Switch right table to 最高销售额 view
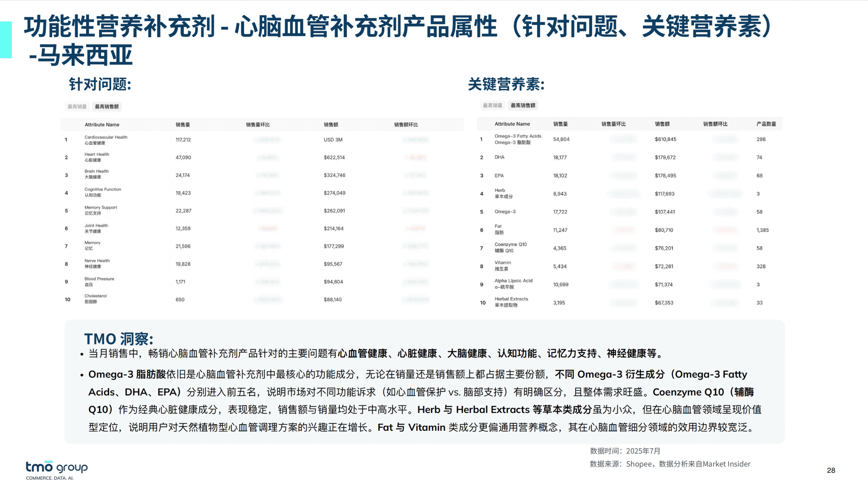This screenshot has width=868, height=490. point(522,105)
